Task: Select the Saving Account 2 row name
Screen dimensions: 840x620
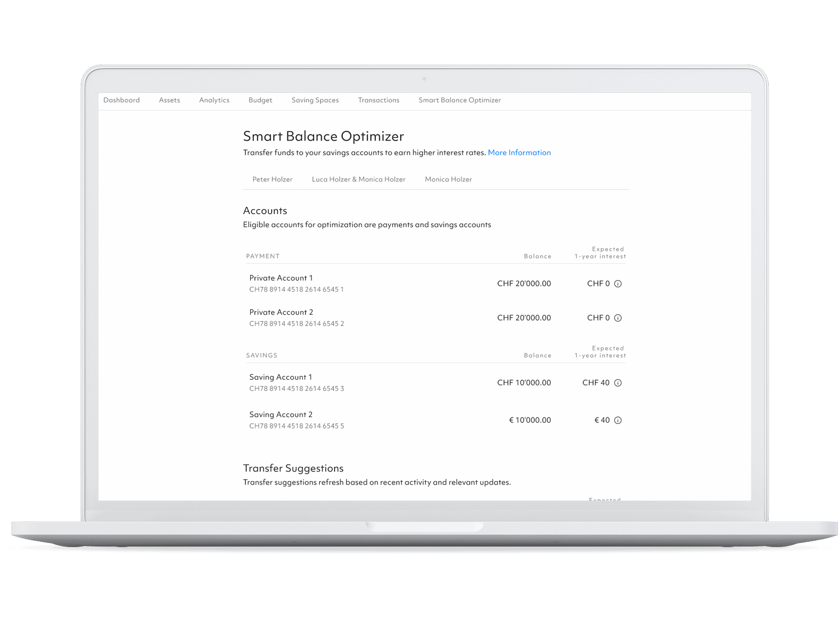Action: [281, 414]
